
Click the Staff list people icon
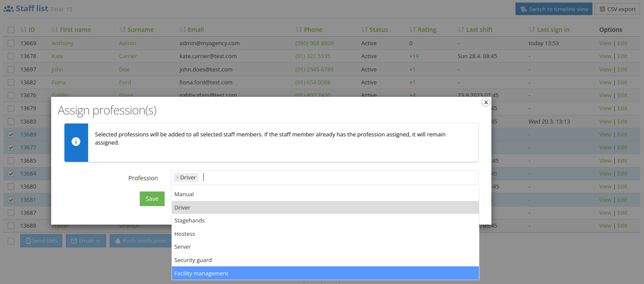coord(9,9)
